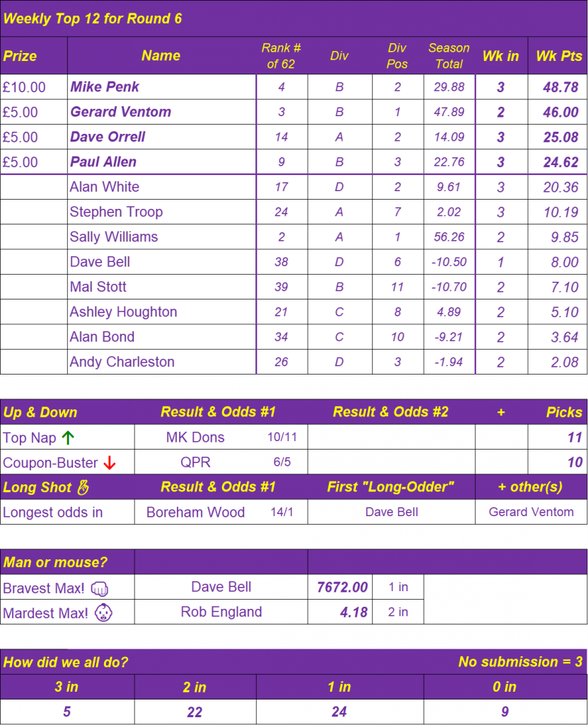This screenshot has height=725, width=588.
Task: Click the '0 in' count of 9
Action: pyautogui.click(x=505, y=712)
